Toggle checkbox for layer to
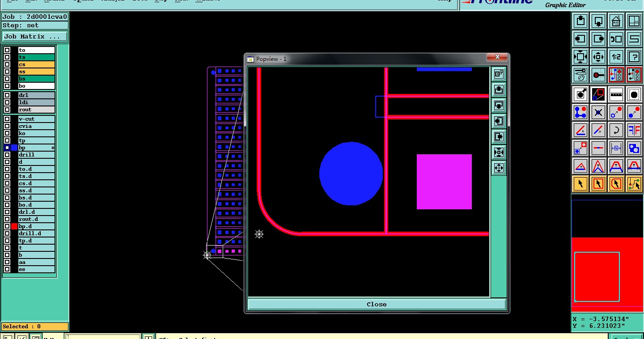Screen dimensions: 644x339 pyautogui.click(x=7, y=50)
